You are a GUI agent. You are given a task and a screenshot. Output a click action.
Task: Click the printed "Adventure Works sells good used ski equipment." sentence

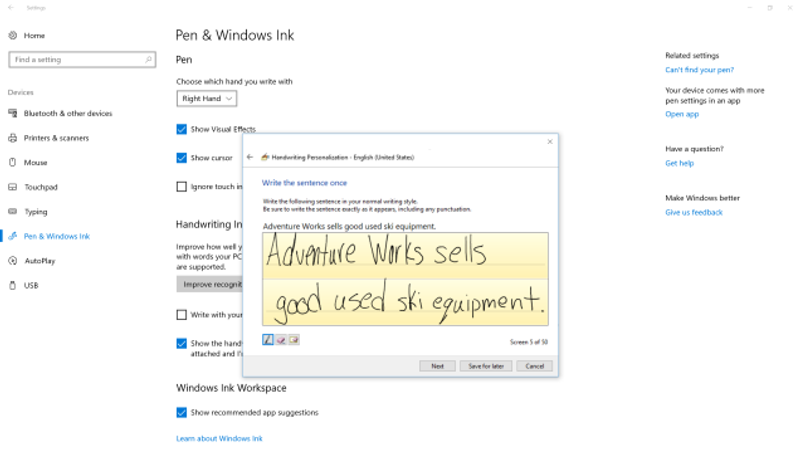pos(349,226)
